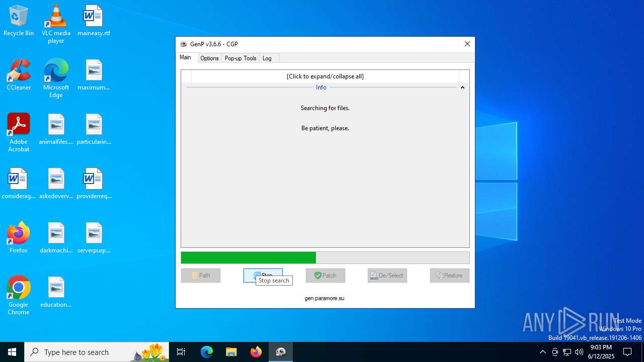Launch Firefox desktop shortcut
The image size is (644, 362).
pyautogui.click(x=19, y=238)
